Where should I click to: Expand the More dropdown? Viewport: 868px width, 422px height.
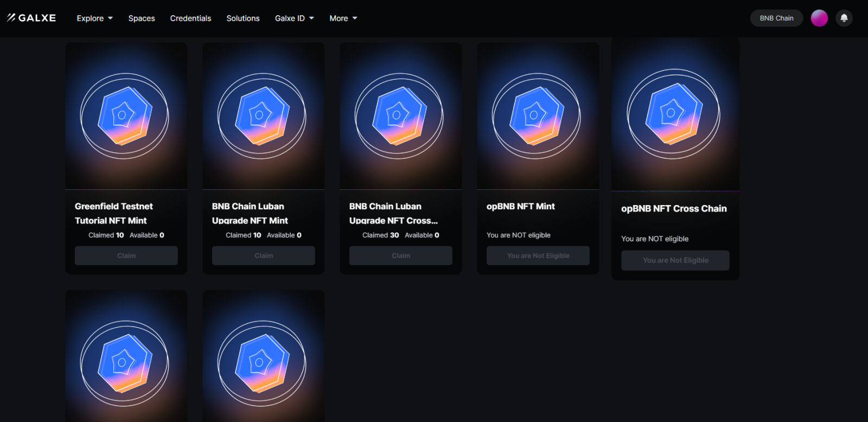coord(343,18)
